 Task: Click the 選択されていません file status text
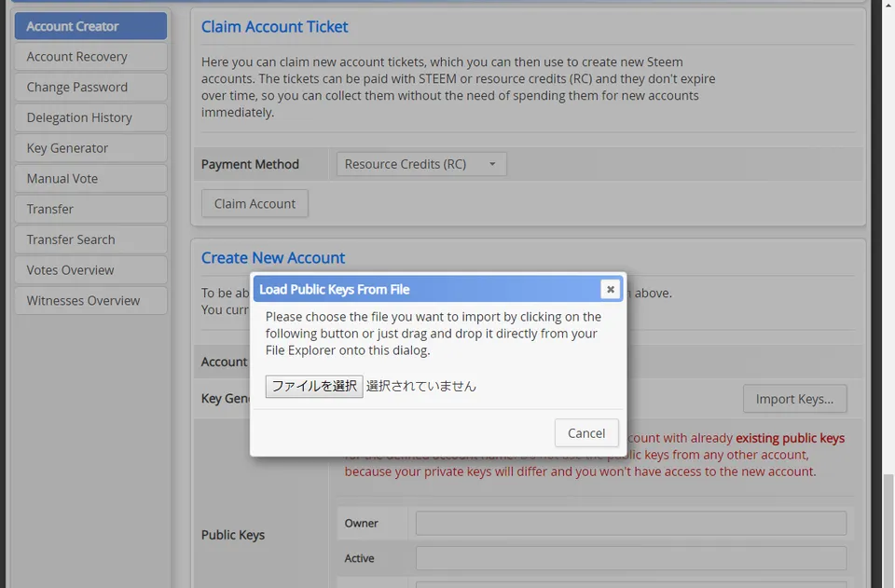(421, 386)
